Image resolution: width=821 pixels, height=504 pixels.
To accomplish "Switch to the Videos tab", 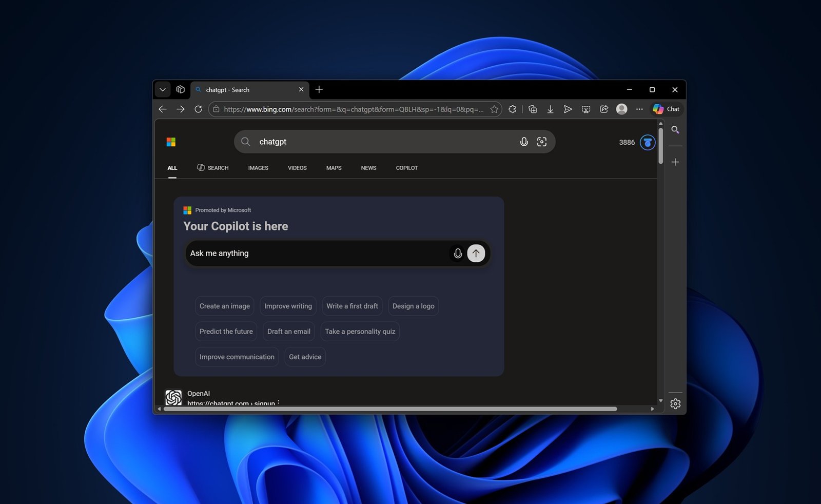I will (x=297, y=168).
